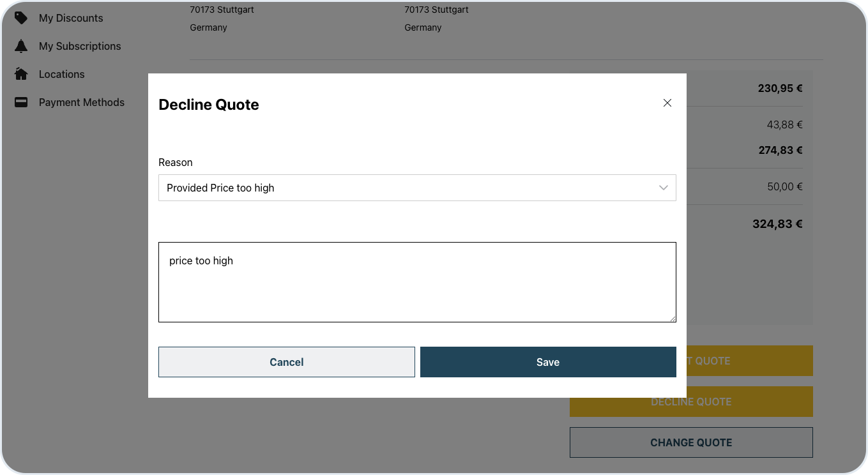Viewport: 868px width, 475px height.
Task: Click the Change Quote button
Action: [x=690, y=442]
